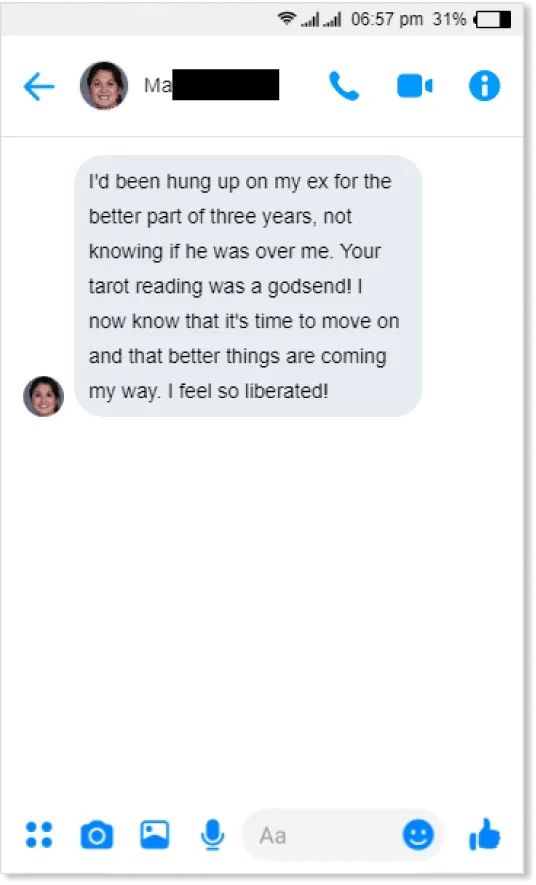Open the contact profile picture in header
The image size is (536, 885).
click(x=104, y=86)
